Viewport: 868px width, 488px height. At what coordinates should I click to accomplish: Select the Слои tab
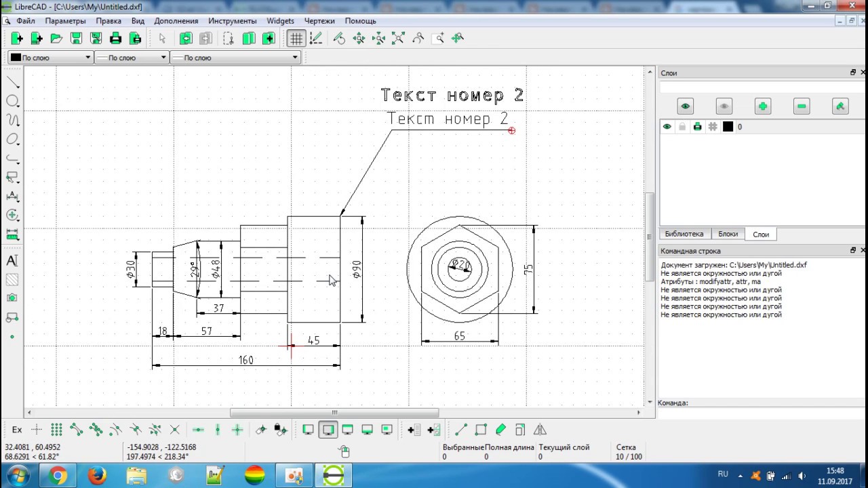[x=761, y=235]
